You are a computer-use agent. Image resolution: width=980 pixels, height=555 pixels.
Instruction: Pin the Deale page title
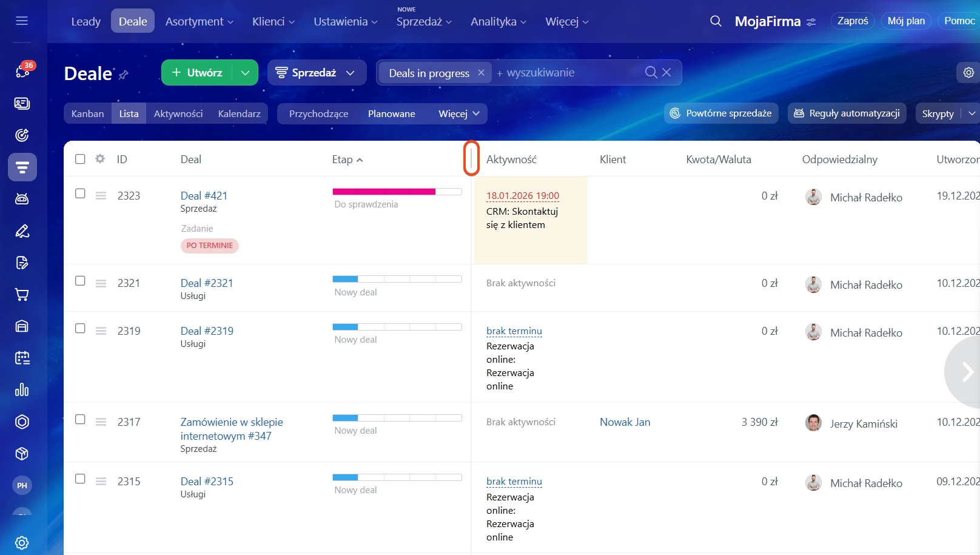point(124,75)
